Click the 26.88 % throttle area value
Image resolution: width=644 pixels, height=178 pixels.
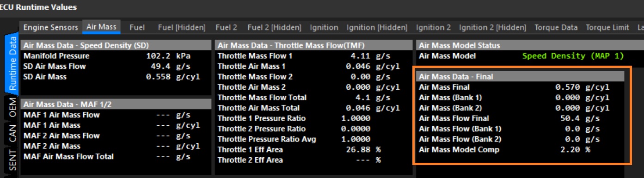pos(363,150)
